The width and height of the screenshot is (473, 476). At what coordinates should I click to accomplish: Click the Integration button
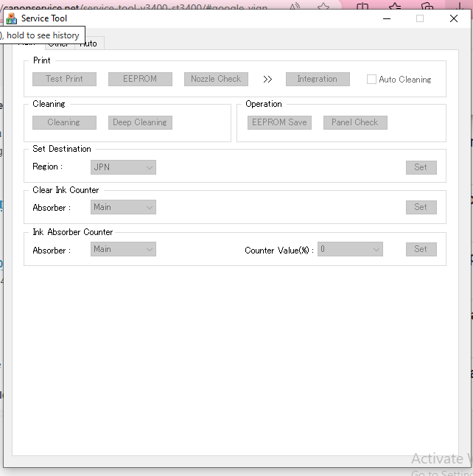coord(317,79)
